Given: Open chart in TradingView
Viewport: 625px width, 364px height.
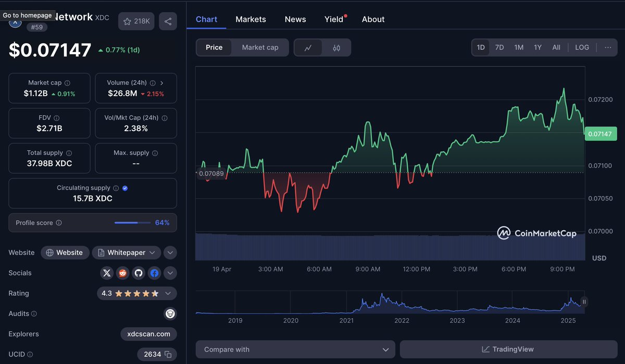Looking at the screenshot, I should coord(508,349).
